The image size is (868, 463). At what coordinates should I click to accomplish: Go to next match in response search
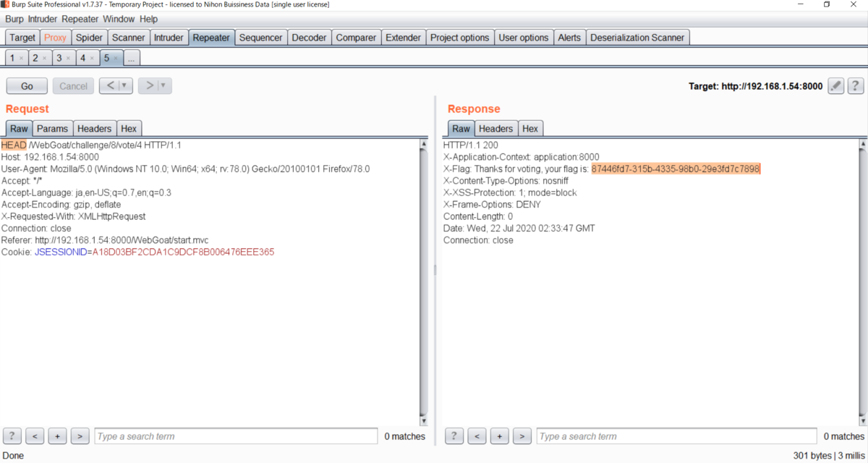coord(522,436)
